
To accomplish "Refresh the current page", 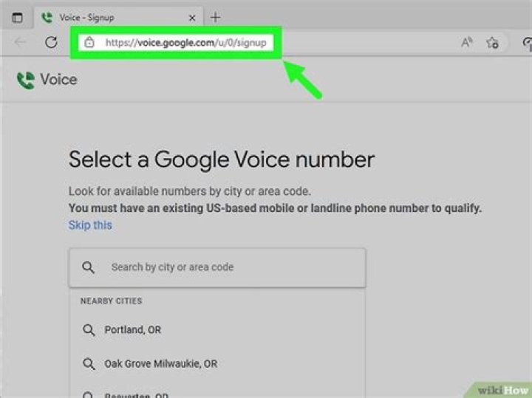I will (51, 43).
